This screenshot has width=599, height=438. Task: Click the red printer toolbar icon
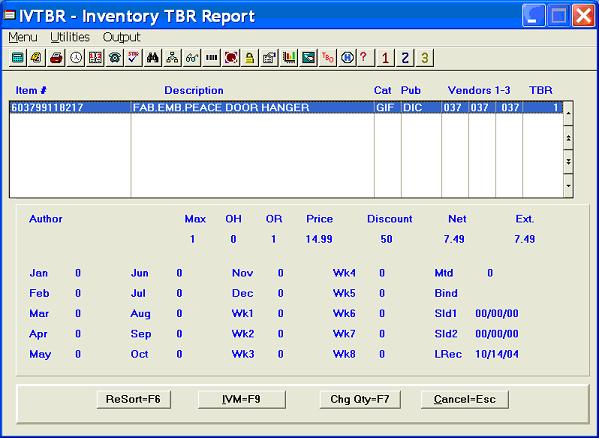tap(56, 58)
